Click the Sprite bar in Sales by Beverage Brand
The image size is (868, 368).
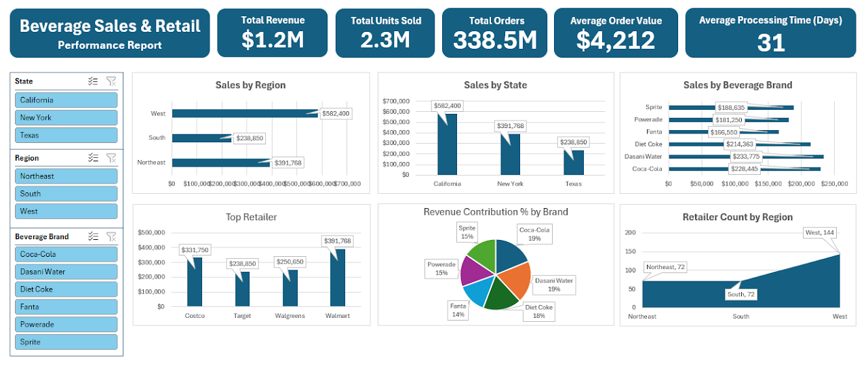pos(731,107)
